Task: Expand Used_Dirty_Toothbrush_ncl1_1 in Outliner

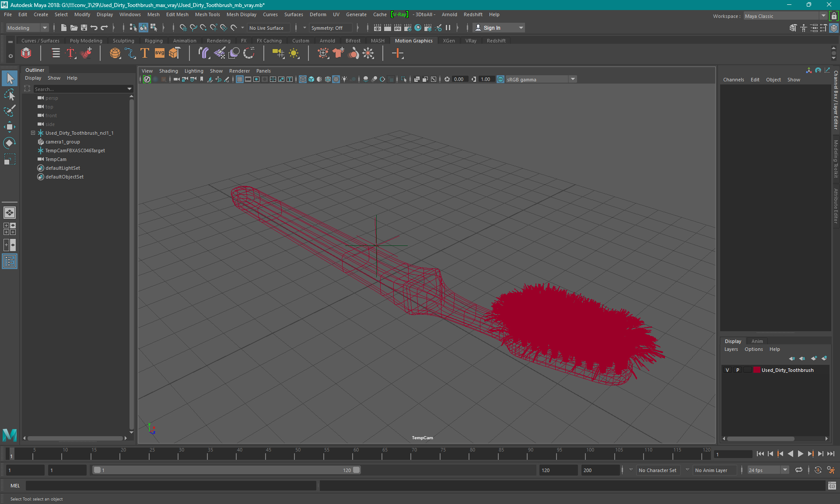Action: 33,133
